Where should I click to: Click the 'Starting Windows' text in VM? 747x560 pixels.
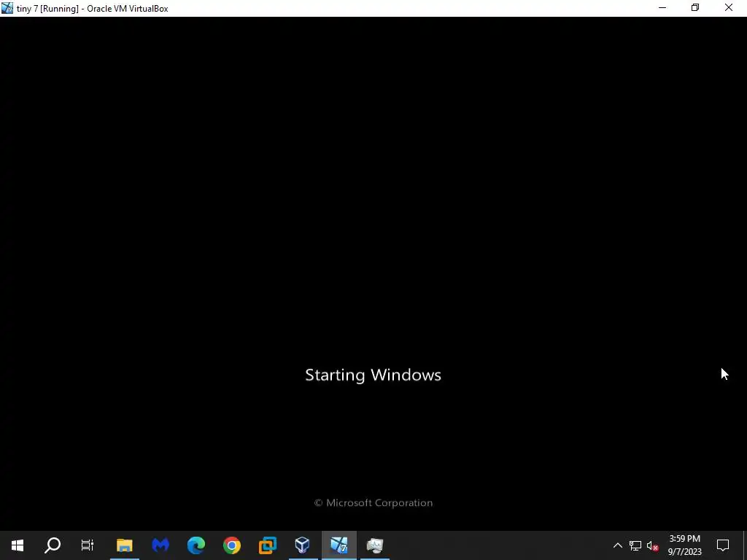click(x=373, y=375)
